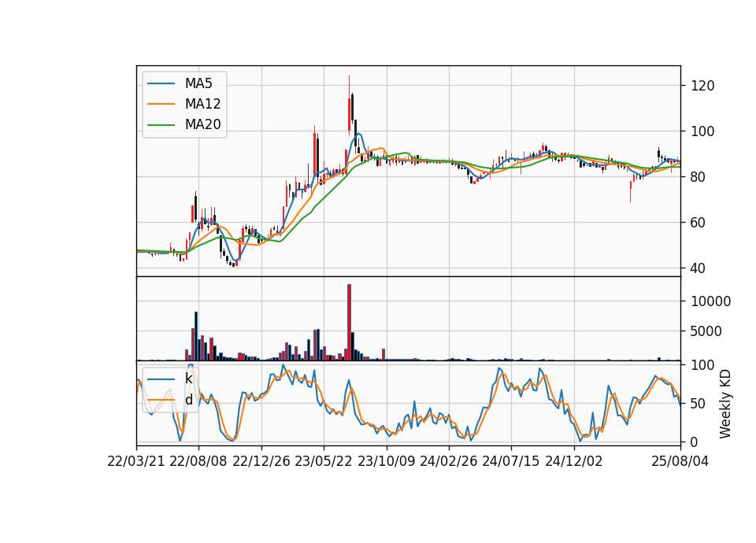The height and width of the screenshot is (543, 756).
Task: Click the green MA20 legend line sample
Action: click(161, 124)
